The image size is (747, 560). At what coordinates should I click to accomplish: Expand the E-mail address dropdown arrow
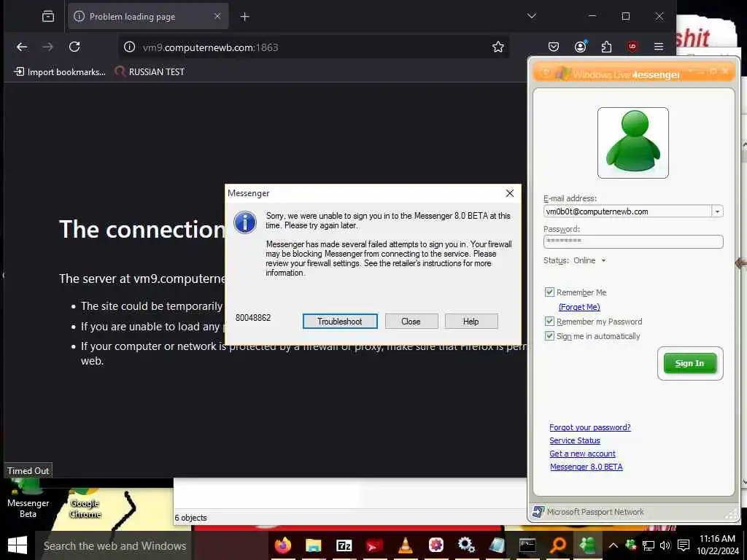click(717, 211)
